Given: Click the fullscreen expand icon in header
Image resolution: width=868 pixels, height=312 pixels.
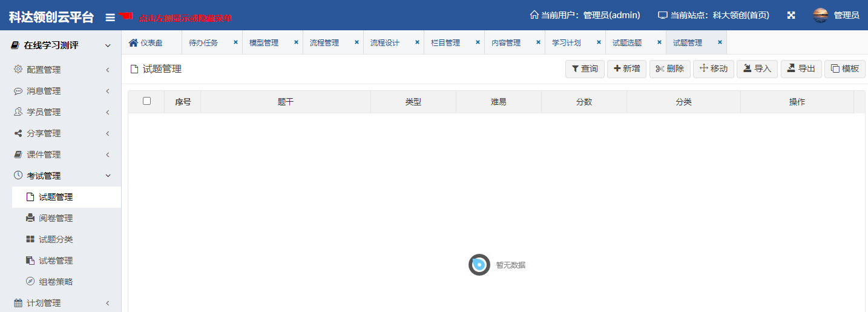Looking at the screenshot, I should click(791, 15).
